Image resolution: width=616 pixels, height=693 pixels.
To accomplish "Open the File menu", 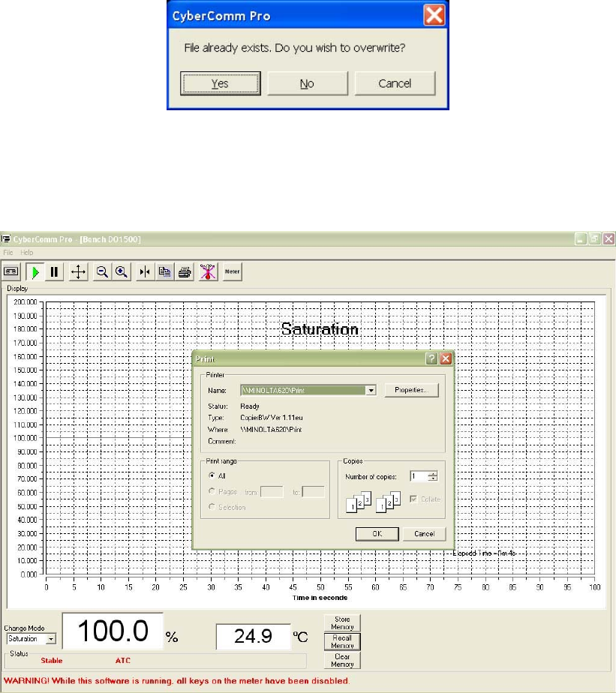I will pyautogui.click(x=8, y=252).
